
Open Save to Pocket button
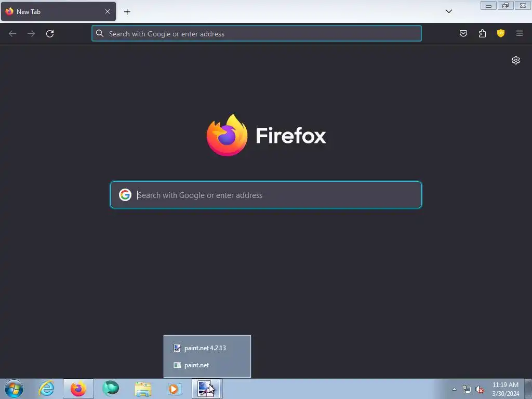(463, 33)
